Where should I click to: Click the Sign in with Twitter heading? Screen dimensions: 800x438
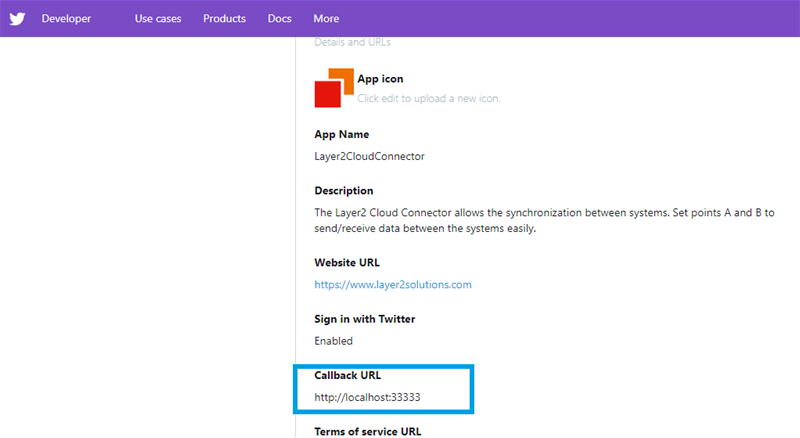tap(364, 319)
